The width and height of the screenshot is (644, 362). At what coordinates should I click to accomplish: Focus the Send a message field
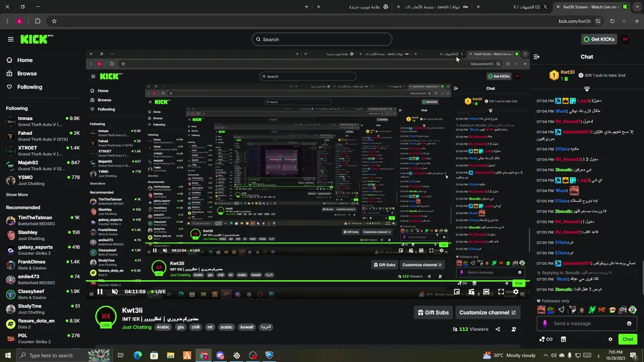(x=587, y=323)
